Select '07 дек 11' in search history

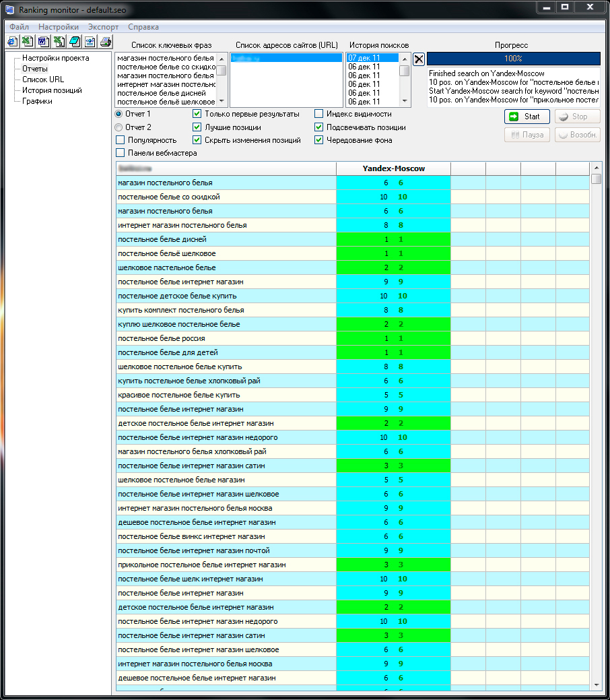(x=372, y=58)
